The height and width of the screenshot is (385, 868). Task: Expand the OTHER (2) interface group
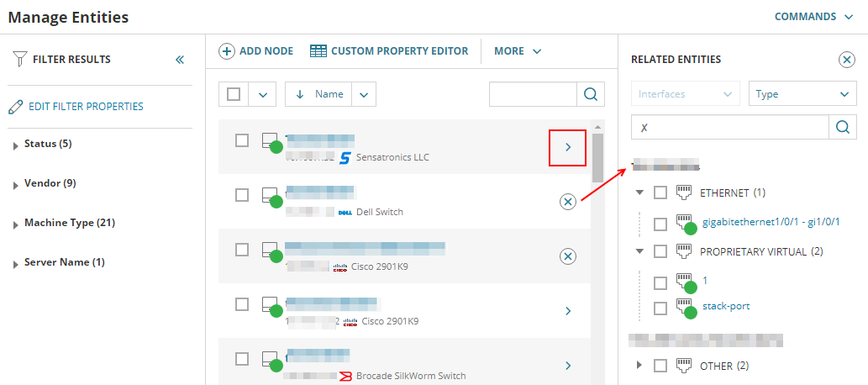click(x=640, y=366)
